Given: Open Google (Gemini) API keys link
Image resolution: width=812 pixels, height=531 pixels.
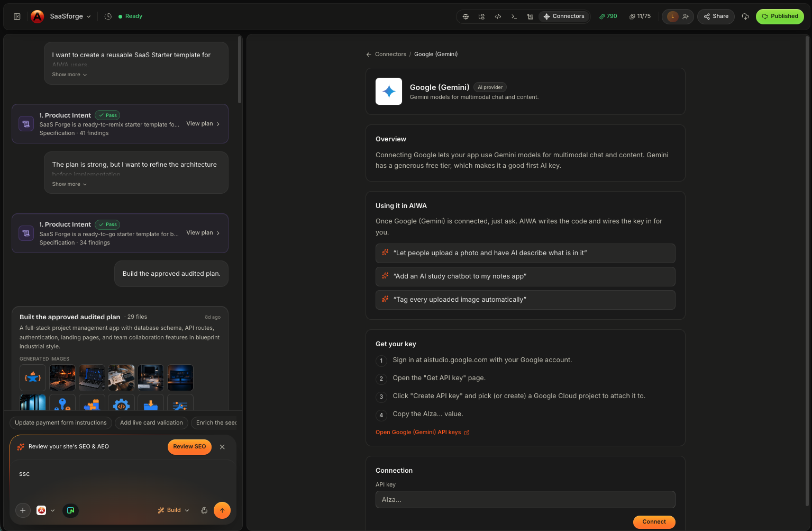Looking at the screenshot, I should pyautogui.click(x=422, y=433).
